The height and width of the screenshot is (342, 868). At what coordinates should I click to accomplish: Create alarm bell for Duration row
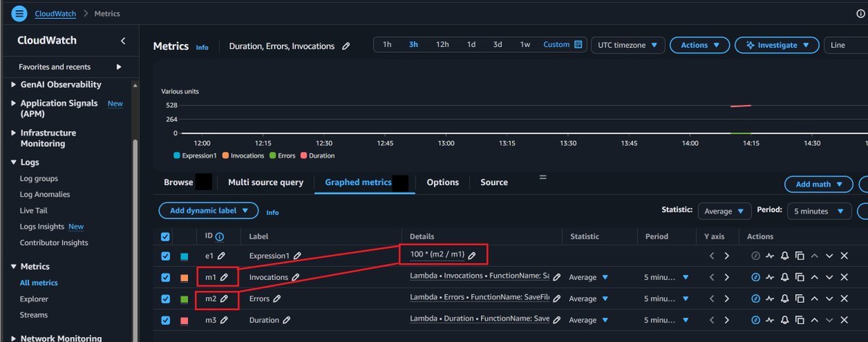tap(786, 320)
